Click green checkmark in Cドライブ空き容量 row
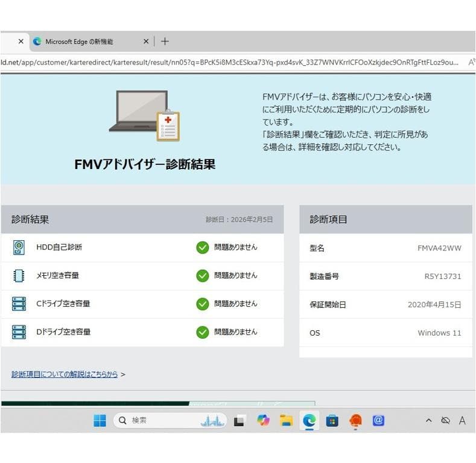This screenshot has width=476, height=463. [x=203, y=304]
